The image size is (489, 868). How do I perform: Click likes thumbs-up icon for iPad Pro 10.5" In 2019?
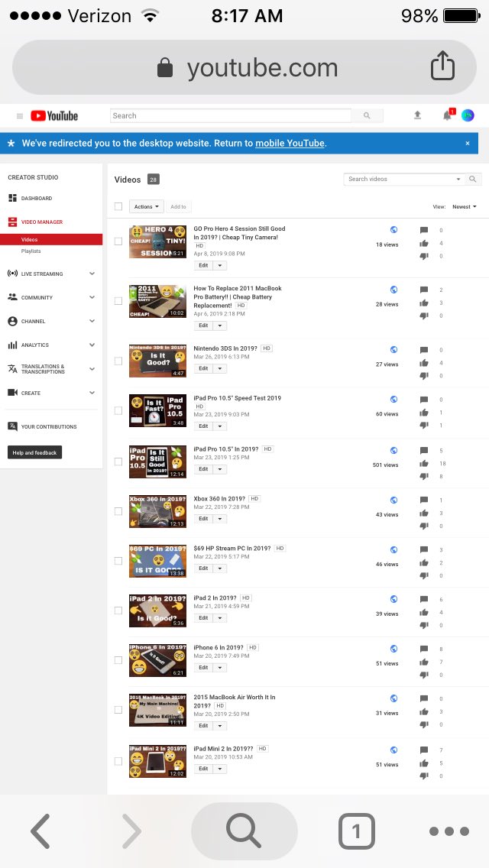click(423, 463)
